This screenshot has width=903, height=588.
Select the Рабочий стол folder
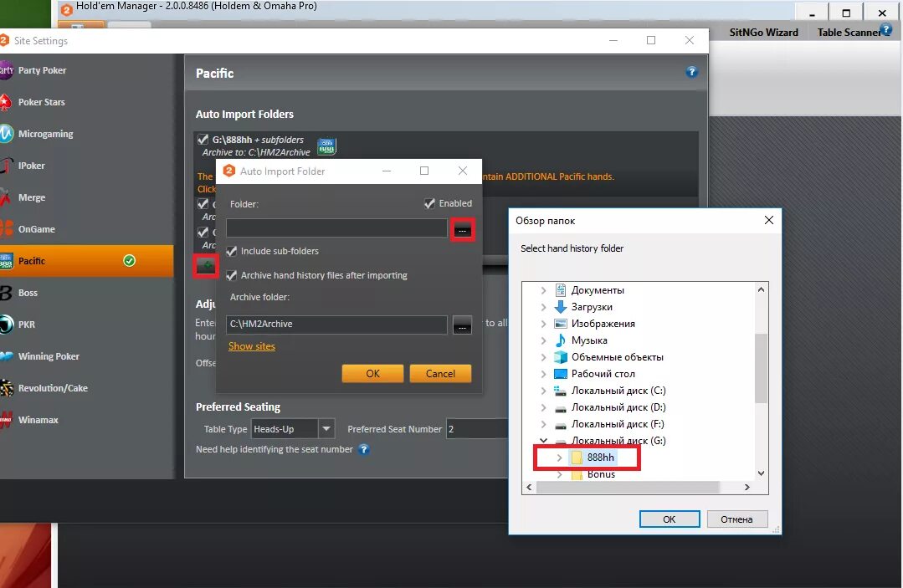click(x=603, y=374)
